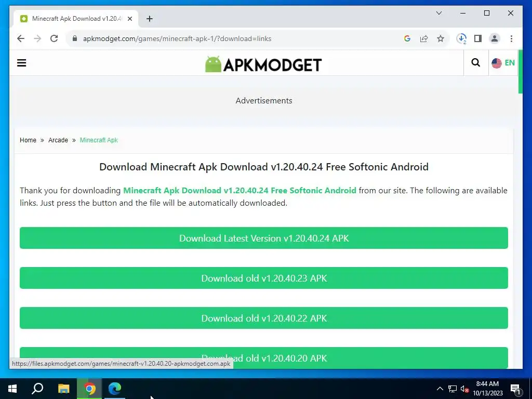532x399 pixels.
Task: Toggle Chrome side panel
Action: [478, 38]
